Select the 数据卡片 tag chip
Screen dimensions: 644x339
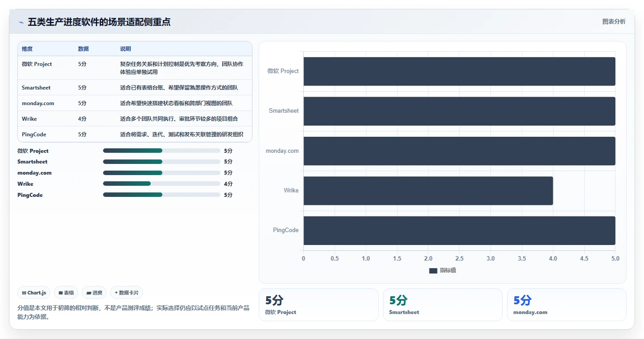tap(127, 293)
